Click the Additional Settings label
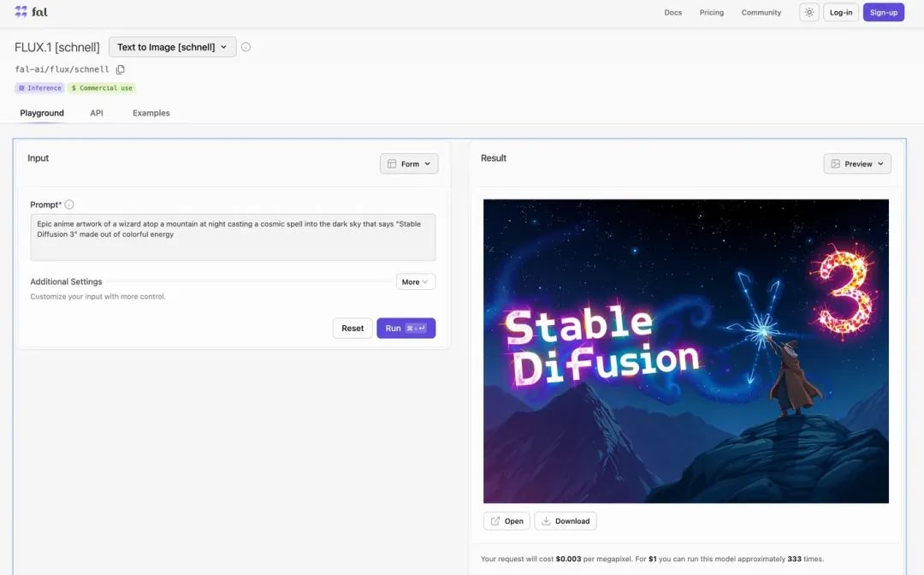 coord(66,282)
